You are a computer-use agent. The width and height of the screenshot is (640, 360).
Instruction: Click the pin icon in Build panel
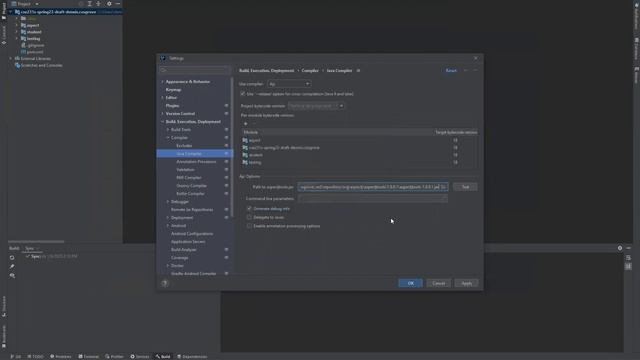tap(12, 267)
